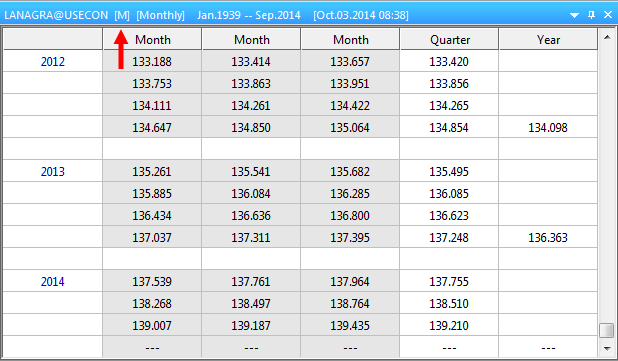618x361 pixels.
Task: Select the 2012 year row label
Action: pyautogui.click(x=53, y=61)
